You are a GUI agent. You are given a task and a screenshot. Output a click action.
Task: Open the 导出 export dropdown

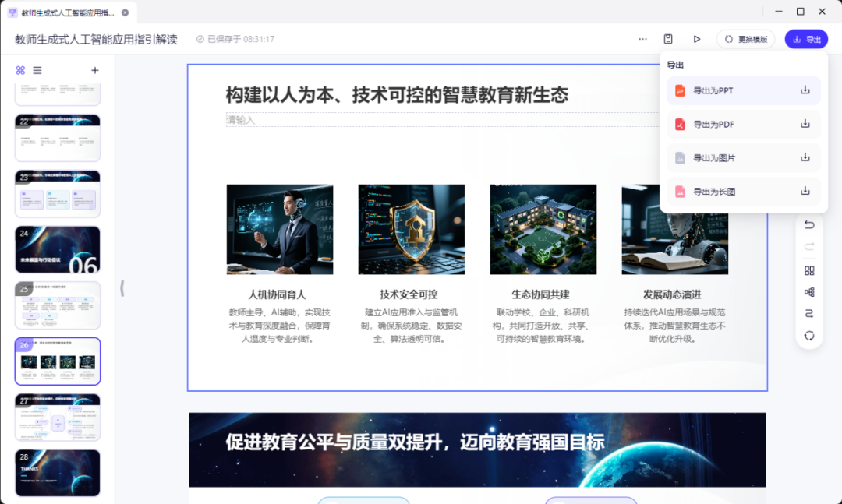pyautogui.click(x=806, y=39)
